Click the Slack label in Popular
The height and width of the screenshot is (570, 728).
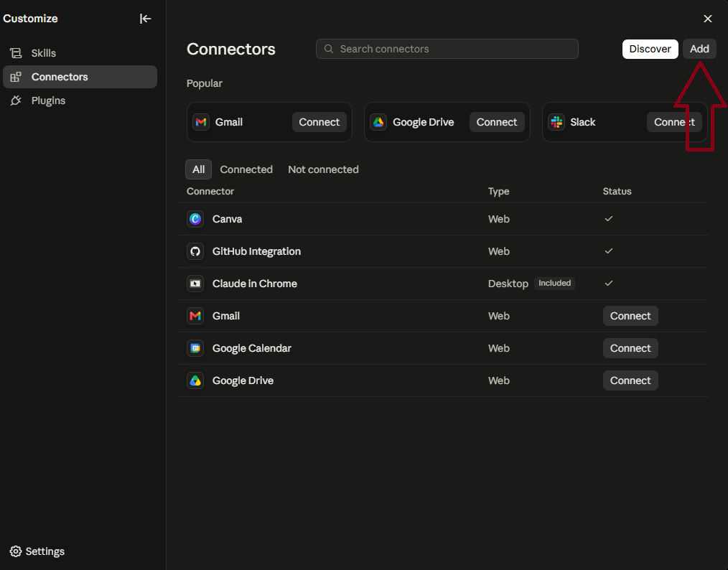point(583,122)
